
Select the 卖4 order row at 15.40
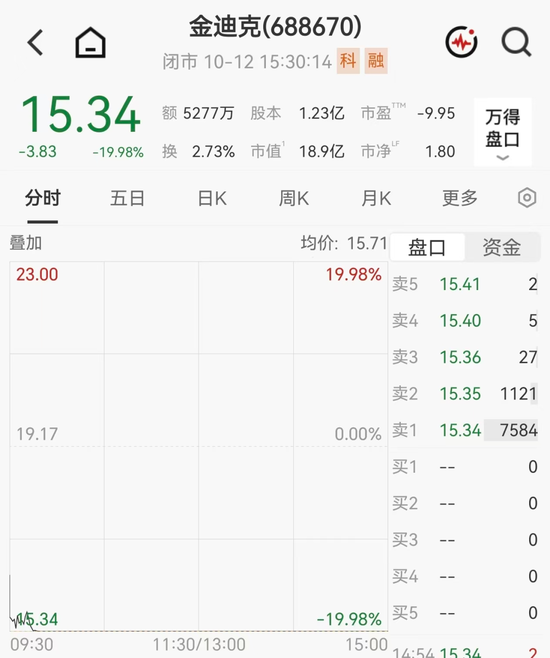click(465, 321)
